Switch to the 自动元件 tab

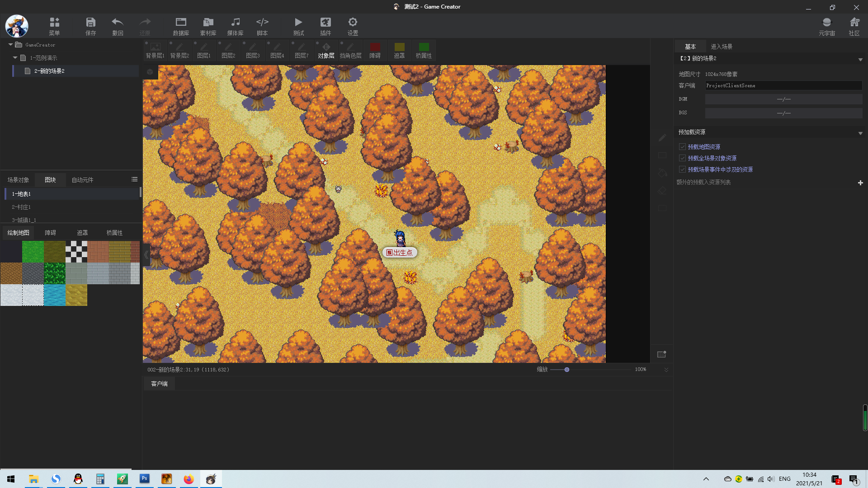click(82, 180)
